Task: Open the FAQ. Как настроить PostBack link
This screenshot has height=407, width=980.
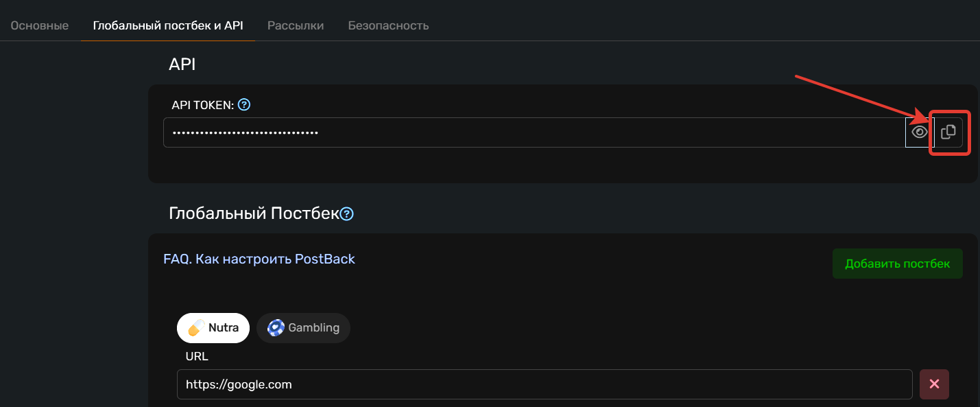Action: tap(259, 259)
